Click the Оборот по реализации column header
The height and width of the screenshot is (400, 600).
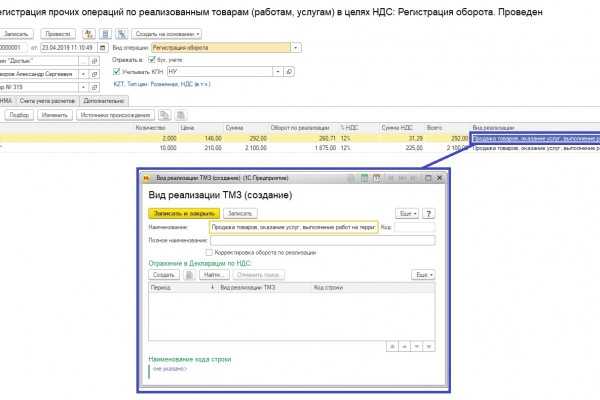(300, 128)
